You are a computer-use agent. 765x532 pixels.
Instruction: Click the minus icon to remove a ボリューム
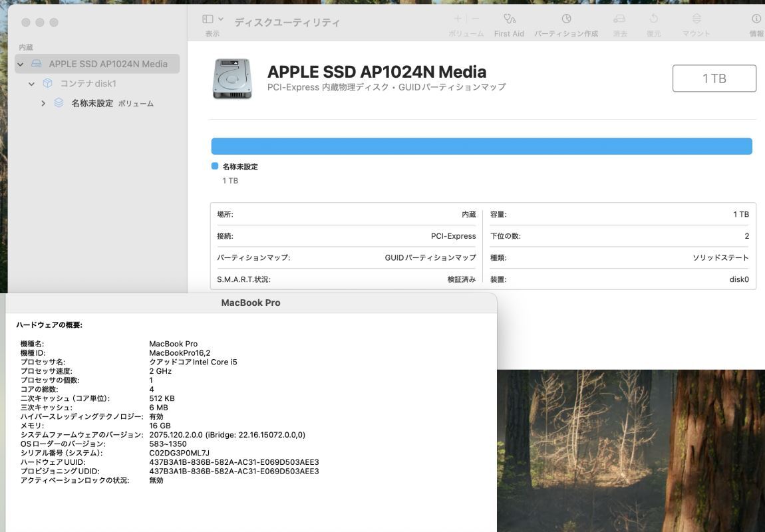click(x=476, y=19)
